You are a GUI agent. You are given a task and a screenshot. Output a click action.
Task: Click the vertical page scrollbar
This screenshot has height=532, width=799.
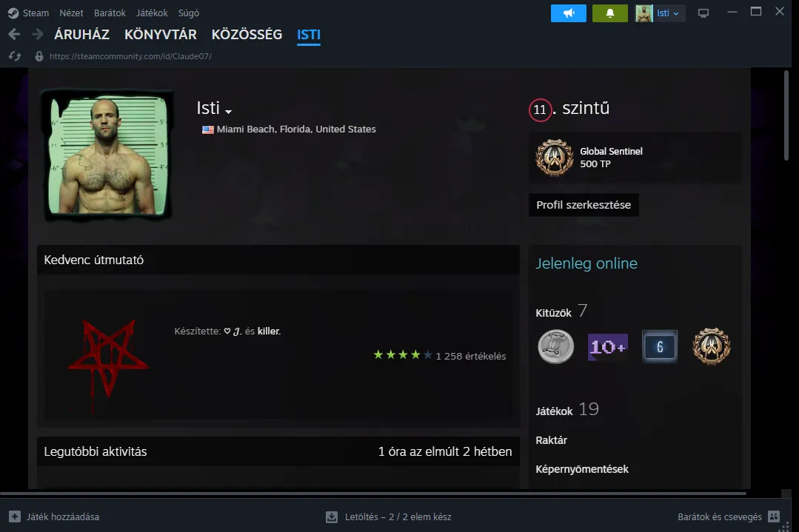tap(786, 116)
